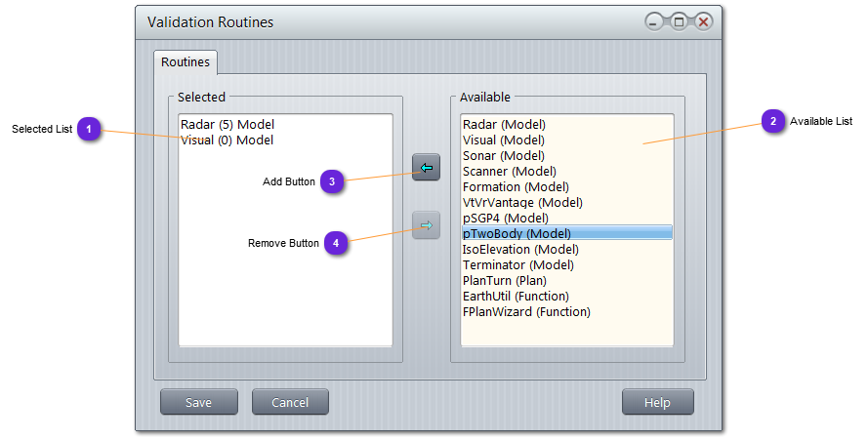Screen dimensions: 868x440
Task: Close the Validation Routines dialog
Action: point(702,21)
